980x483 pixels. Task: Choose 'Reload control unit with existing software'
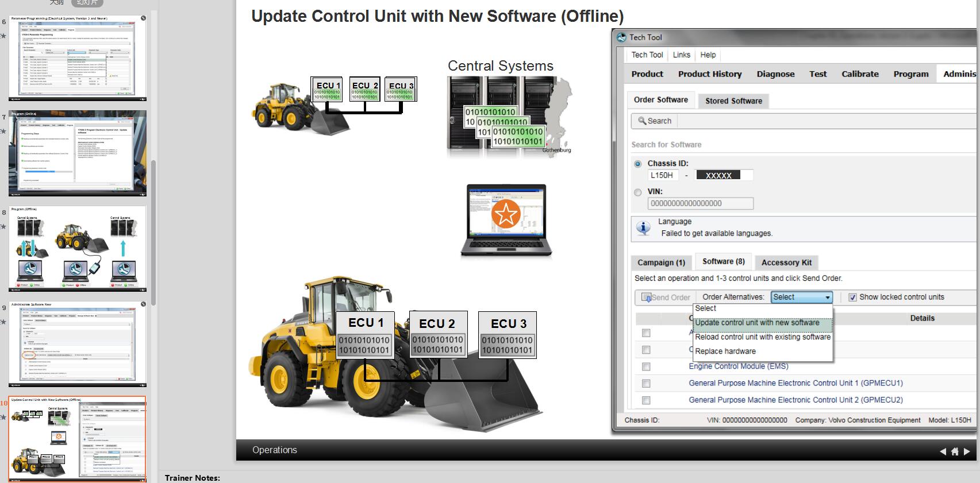pos(763,337)
